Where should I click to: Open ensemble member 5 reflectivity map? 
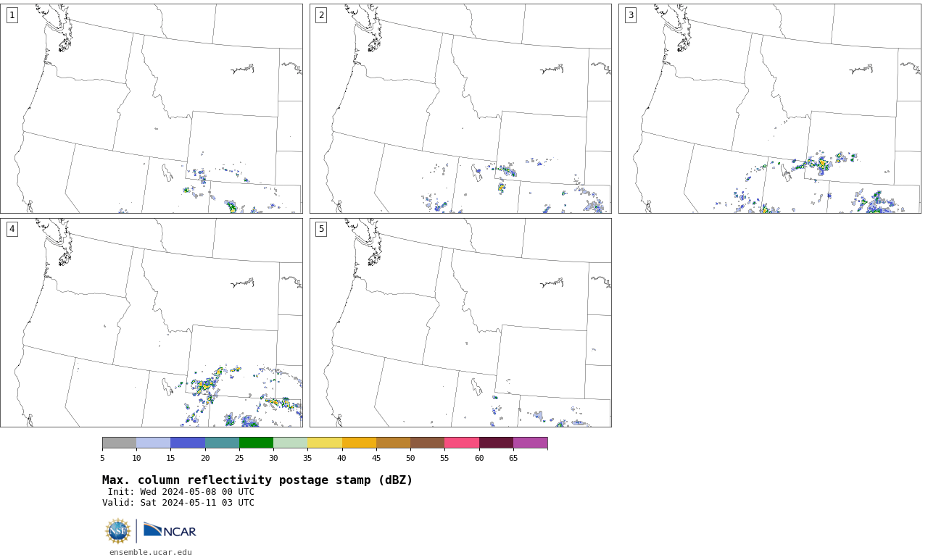coord(460,322)
